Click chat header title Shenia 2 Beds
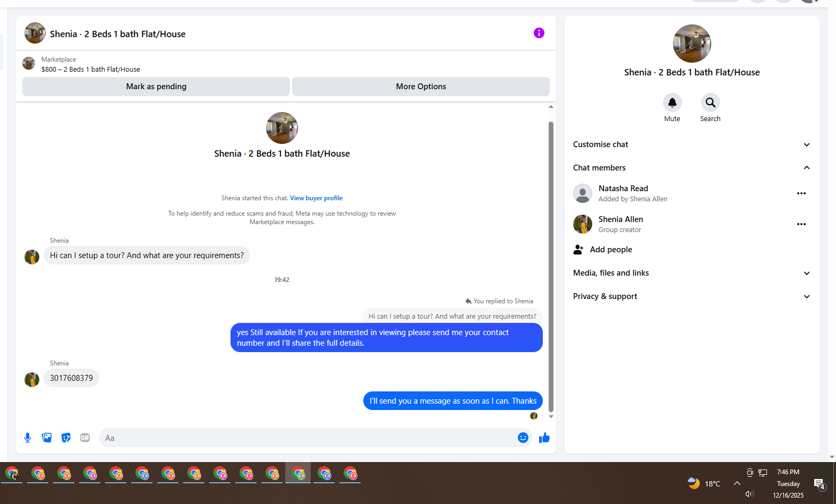Viewport: 836px width, 504px height. 118,34
